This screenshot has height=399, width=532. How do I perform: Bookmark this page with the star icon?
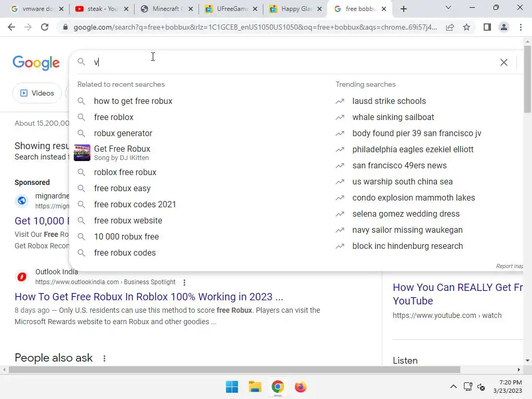[467, 27]
